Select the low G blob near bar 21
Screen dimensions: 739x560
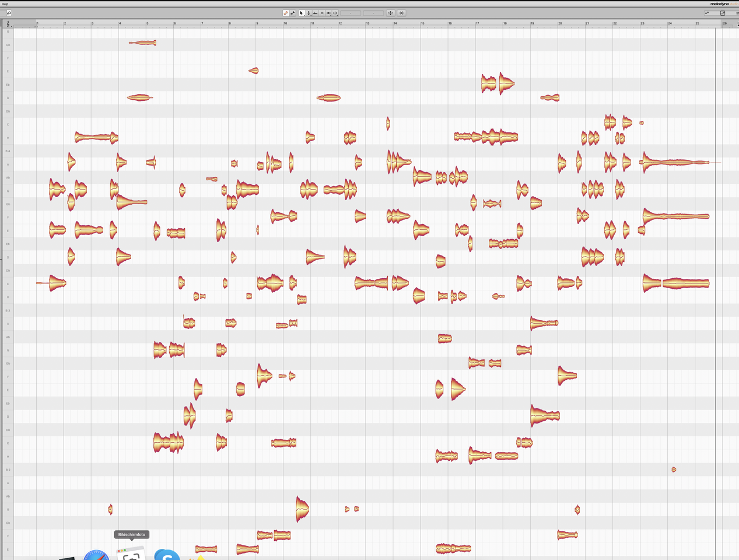[577, 509]
